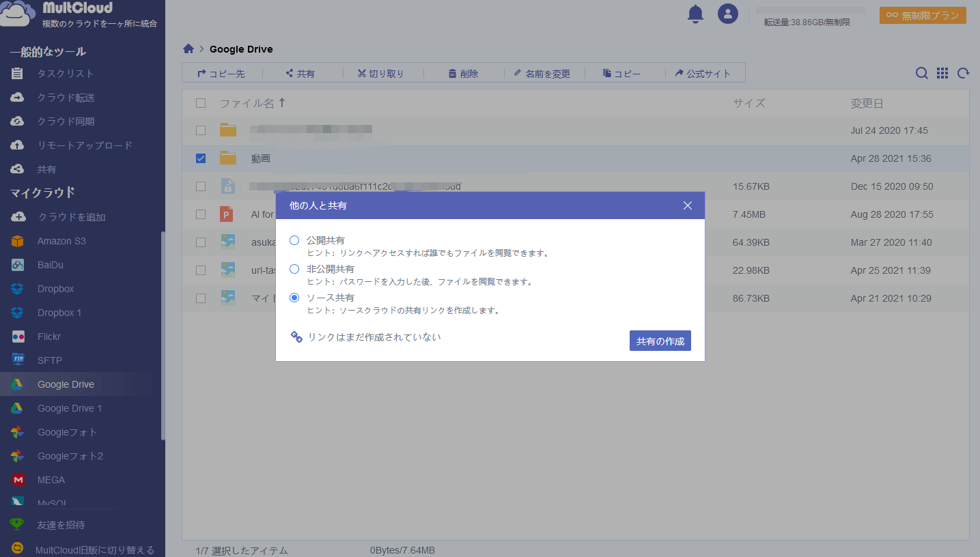This screenshot has width=980, height=557.
Task: Click the 無制限プラン upgrade button
Action: coord(922,15)
